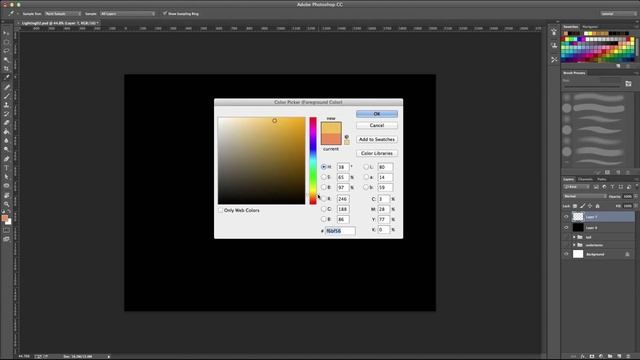Select the S saturation radio button

[x=324, y=177]
